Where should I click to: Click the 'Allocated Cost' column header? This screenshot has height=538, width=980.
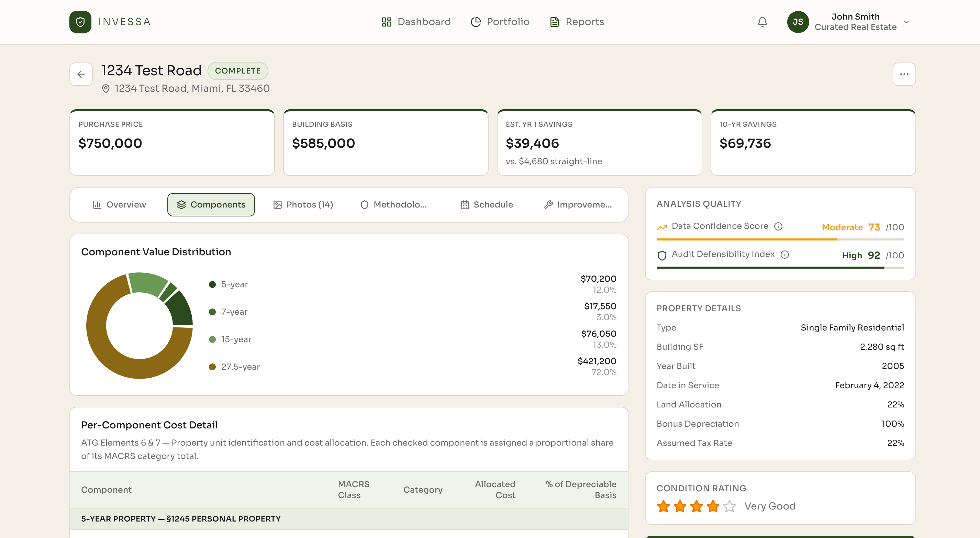point(495,490)
